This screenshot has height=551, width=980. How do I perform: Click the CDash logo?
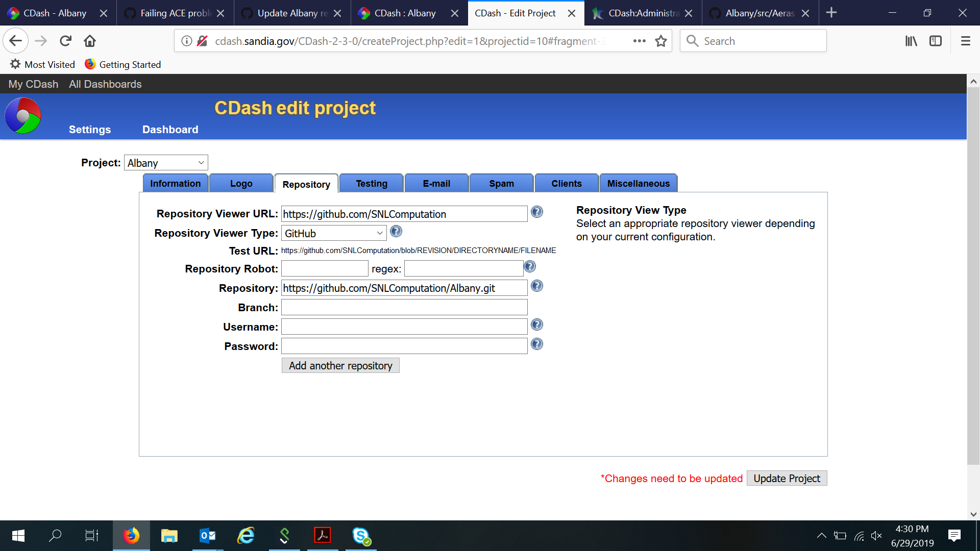click(22, 116)
